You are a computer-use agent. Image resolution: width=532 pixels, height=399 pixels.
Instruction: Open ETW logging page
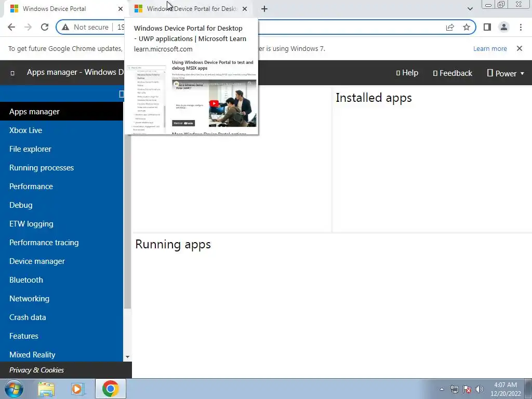[x=61, y=223]
